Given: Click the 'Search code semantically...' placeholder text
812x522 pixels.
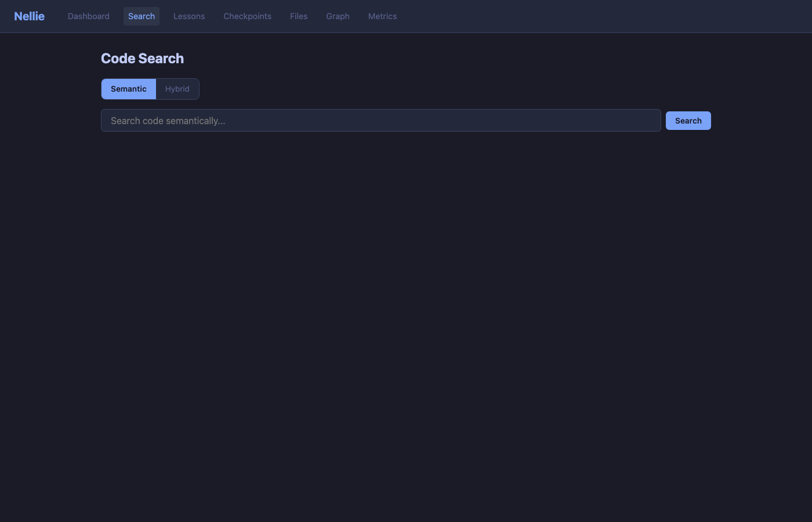Looking at the screenshot, I should click(x=168, y=121).
